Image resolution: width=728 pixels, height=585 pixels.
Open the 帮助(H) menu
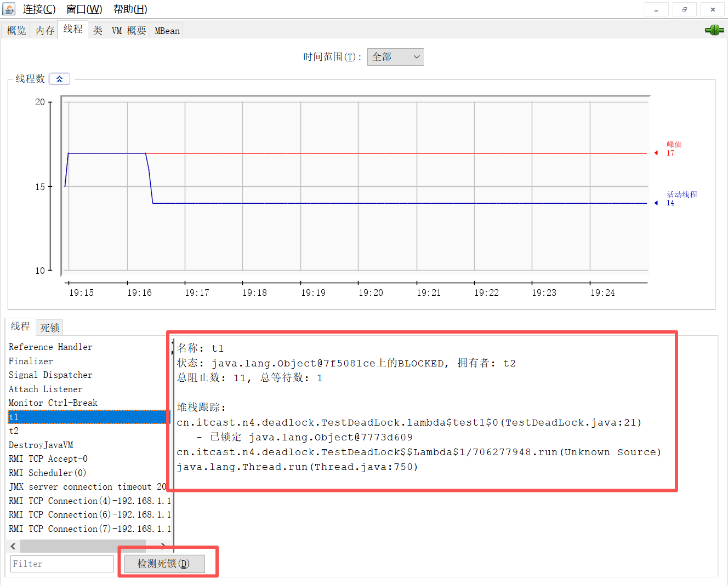pos(130,9)
